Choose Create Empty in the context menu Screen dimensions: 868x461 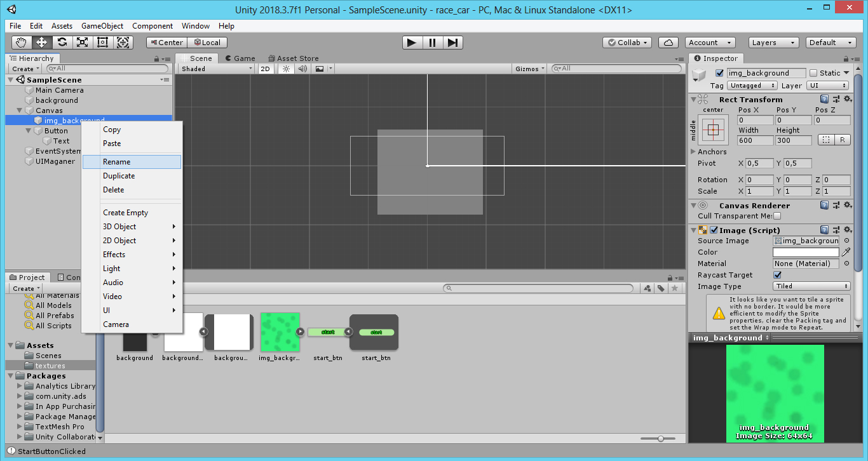click(132, 213)
